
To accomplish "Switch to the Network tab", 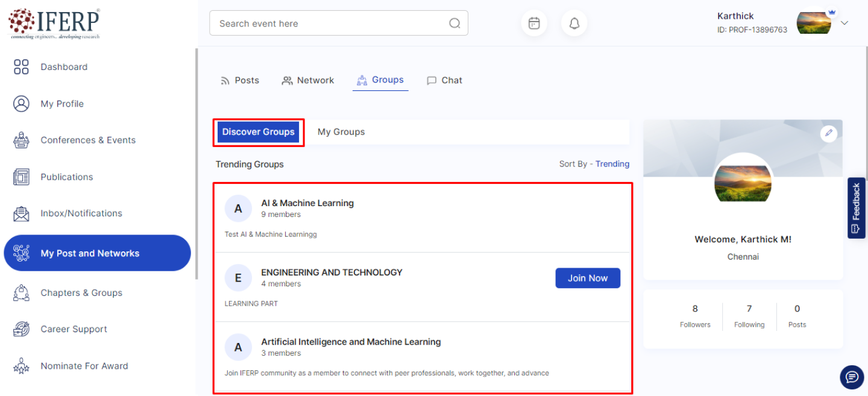I will [x=308, y=80].
